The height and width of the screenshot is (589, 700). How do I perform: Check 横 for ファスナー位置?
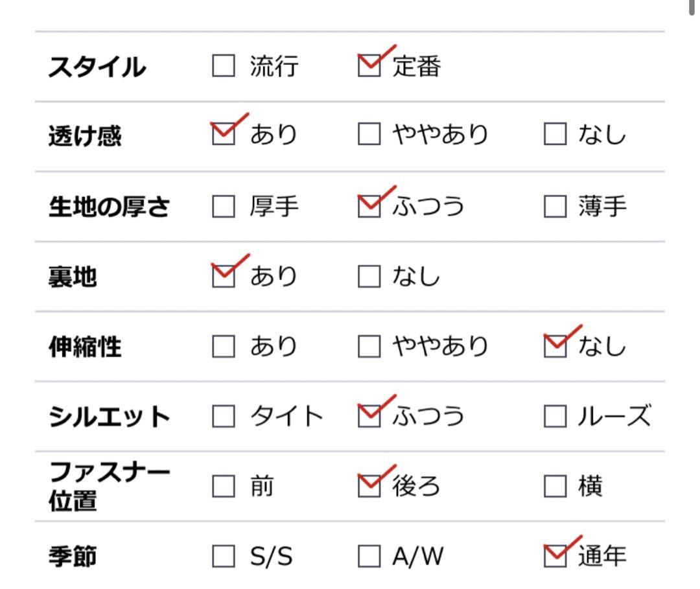(555, 486)
